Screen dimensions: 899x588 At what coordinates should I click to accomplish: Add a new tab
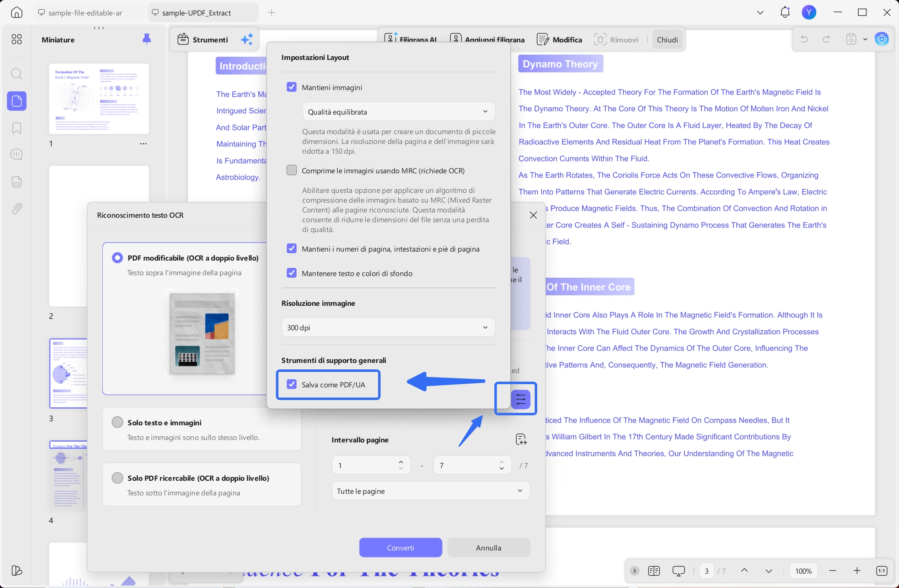(272, 13)
